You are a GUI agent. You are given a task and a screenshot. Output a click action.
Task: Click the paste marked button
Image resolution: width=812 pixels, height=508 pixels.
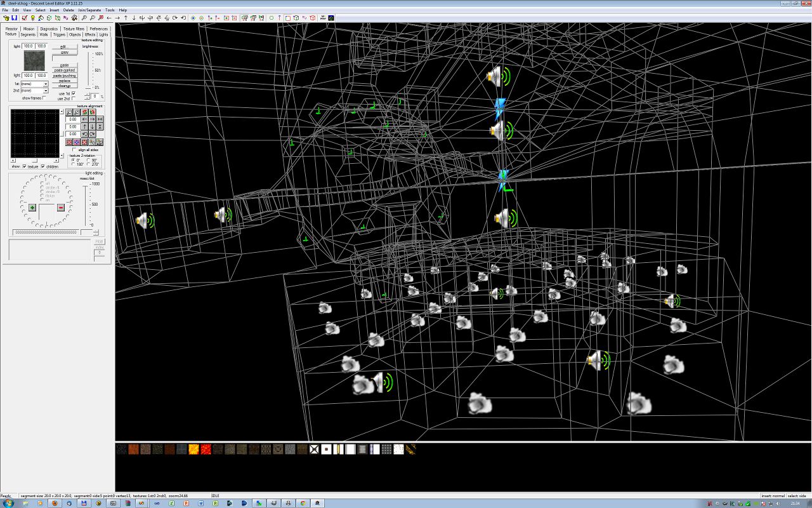[65, 70]
